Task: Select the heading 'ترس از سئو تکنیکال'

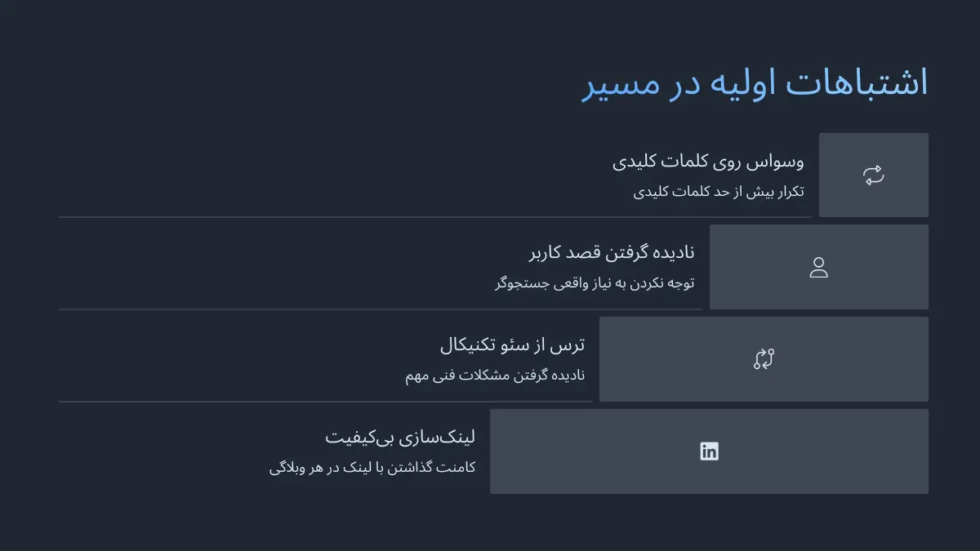Action: coord(512,345)
